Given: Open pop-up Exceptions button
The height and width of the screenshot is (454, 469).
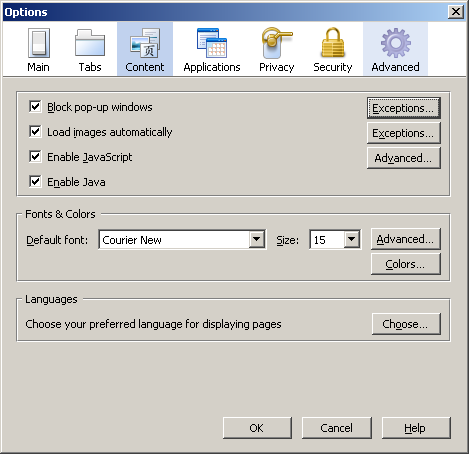Looking at the screenshot, I should [x=404, y=108].
